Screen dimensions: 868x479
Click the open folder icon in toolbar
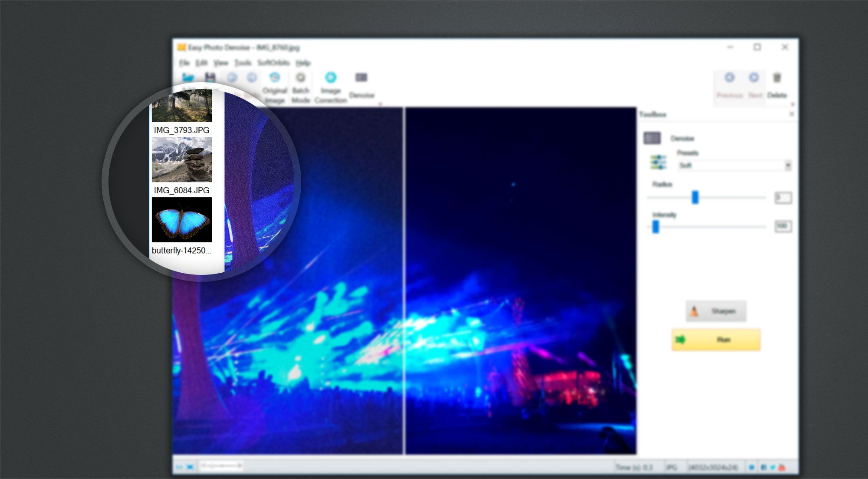point(188,78)
